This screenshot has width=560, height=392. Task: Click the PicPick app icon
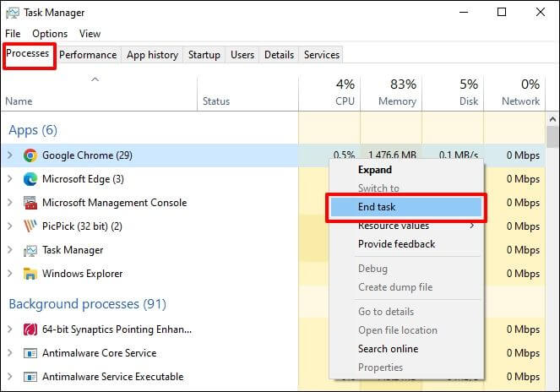(30, 226)
